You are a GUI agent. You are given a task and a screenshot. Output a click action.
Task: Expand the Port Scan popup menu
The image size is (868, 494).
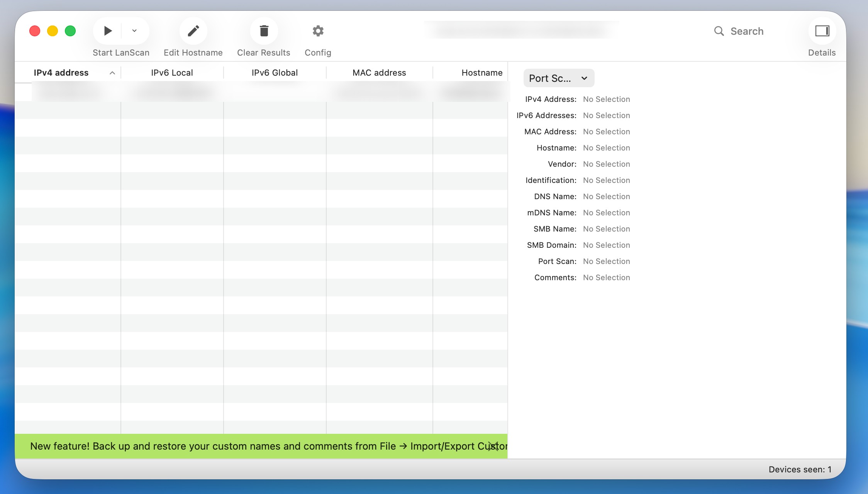tap(558, 78)
